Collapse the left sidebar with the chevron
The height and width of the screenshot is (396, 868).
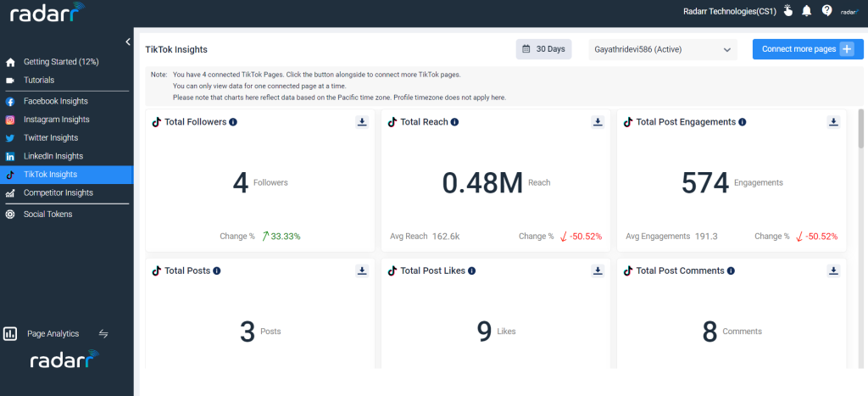pyautogui.click(x=128, y=42)
